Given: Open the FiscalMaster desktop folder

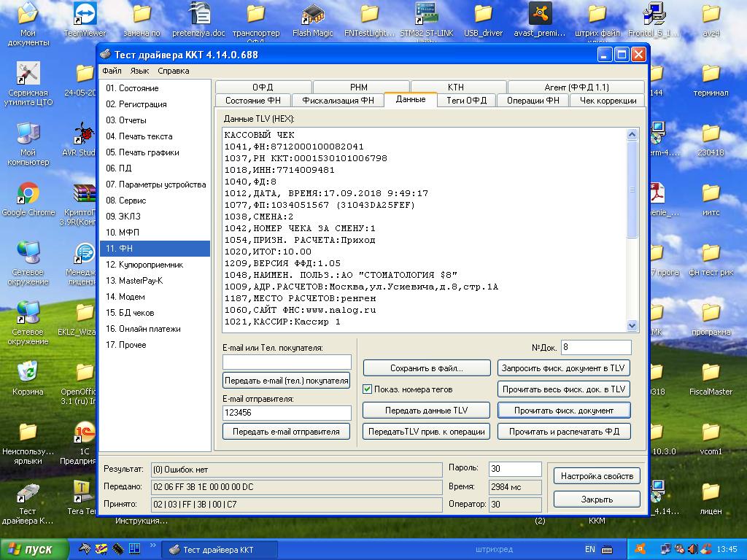Looking at the screenshot, I should (711, 373).
